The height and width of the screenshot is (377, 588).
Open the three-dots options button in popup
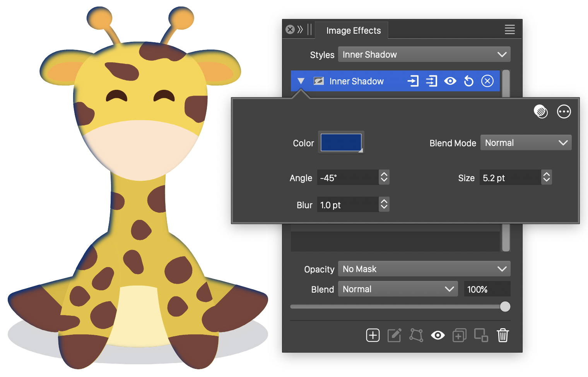564,112
